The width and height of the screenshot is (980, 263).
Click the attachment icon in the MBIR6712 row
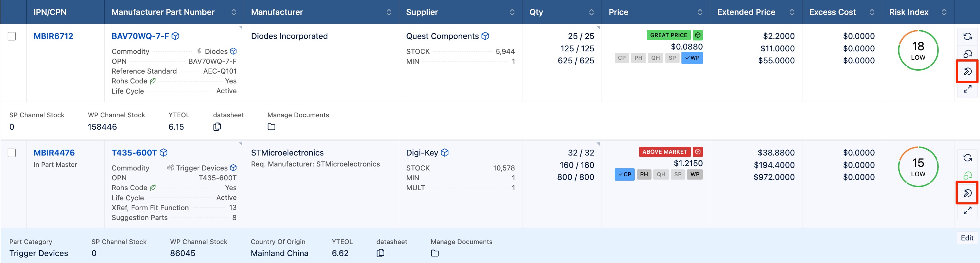coord(968,71)
